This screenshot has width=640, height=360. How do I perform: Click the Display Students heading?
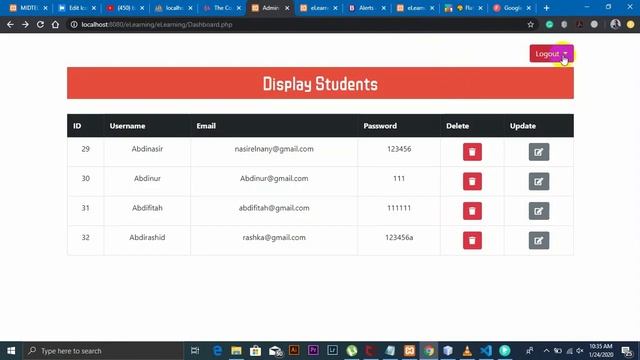(320, 84)
